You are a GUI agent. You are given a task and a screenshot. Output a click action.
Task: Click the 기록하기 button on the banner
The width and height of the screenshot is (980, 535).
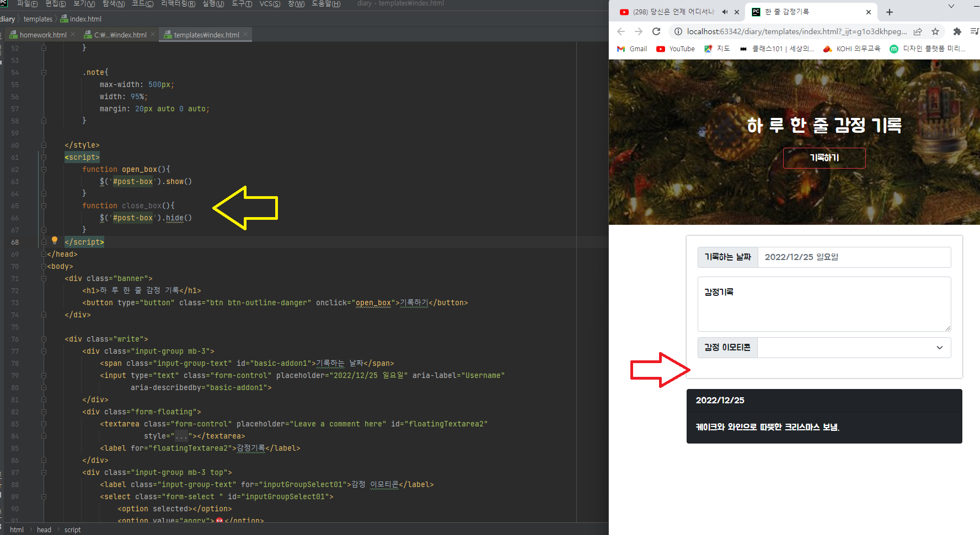coord(824,158)
